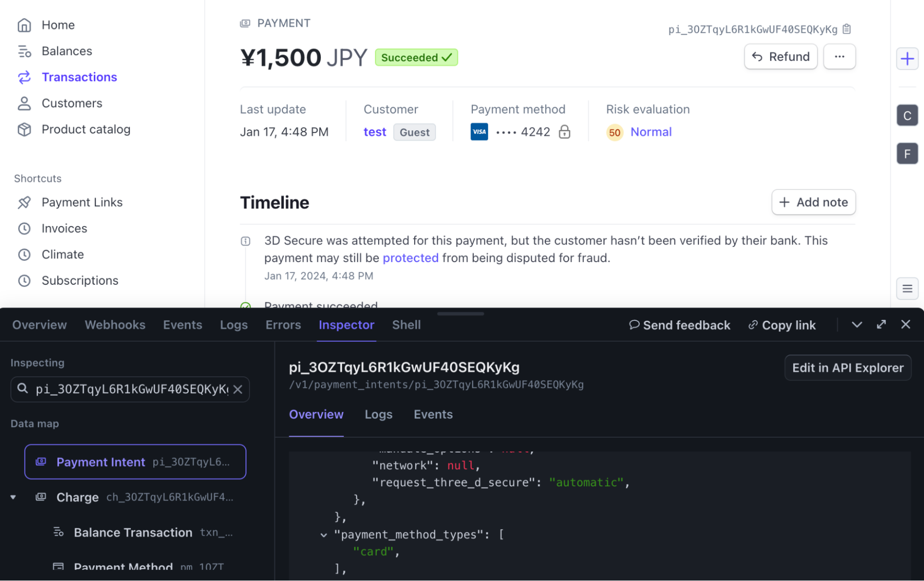Open the inspector Logs sub-tab
The height and width of the screenshot is (581, 924).
378,415
